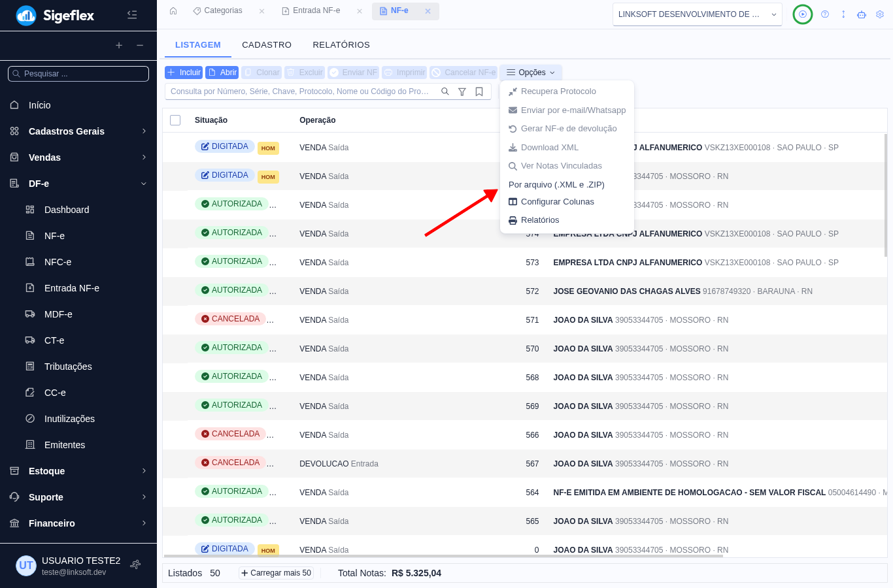The width and height of the screenshot is (893, 588).
Task: Click the Sigeflex logo
Action: point(56,15)
